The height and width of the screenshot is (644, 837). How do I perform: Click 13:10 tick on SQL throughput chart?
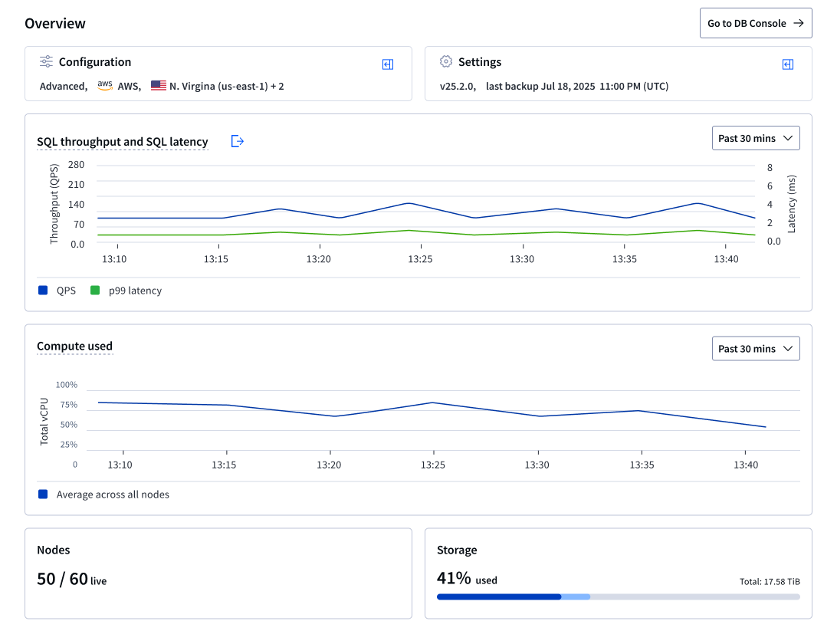[x=114, y=259]
